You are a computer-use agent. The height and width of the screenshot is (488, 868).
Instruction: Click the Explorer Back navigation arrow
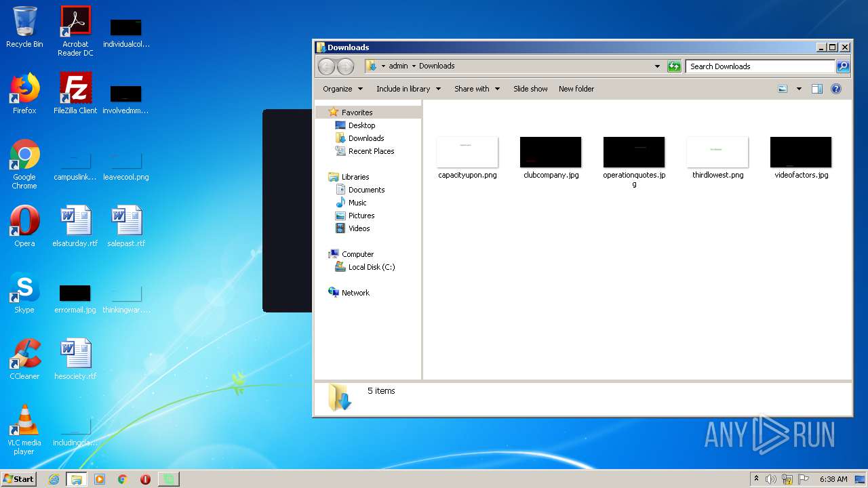(326, 66)
